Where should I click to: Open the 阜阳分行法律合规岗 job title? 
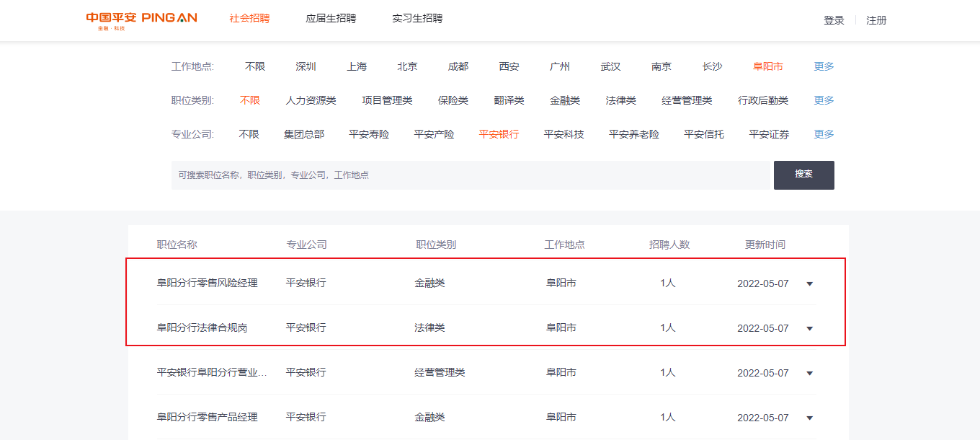(202, 327)
